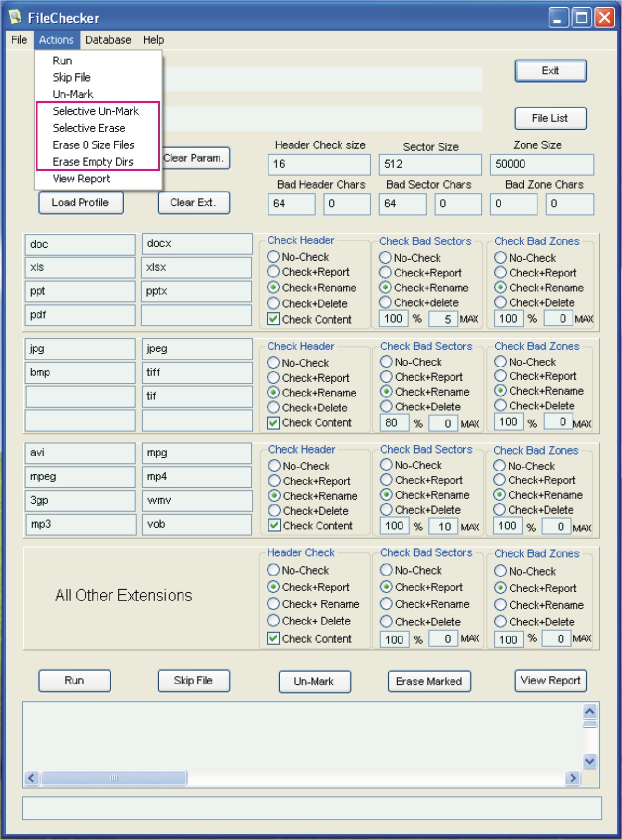This screenshot has width=622, height=840.
Task: Click the scroll-up arrow in the log panel
Action: click(590, 711)
